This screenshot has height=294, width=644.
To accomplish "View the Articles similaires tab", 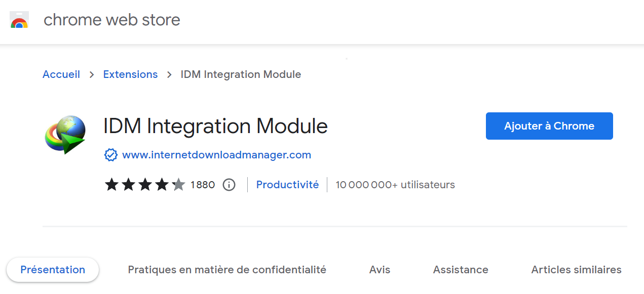I will tap(576, 270).
